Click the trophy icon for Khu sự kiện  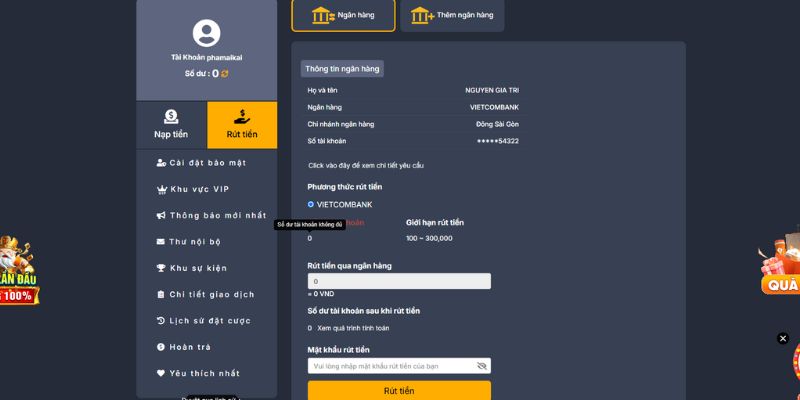tap(161, 268)
